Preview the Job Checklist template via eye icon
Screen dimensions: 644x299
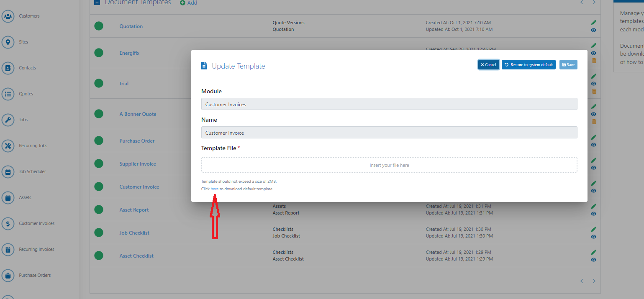(594, 237)
